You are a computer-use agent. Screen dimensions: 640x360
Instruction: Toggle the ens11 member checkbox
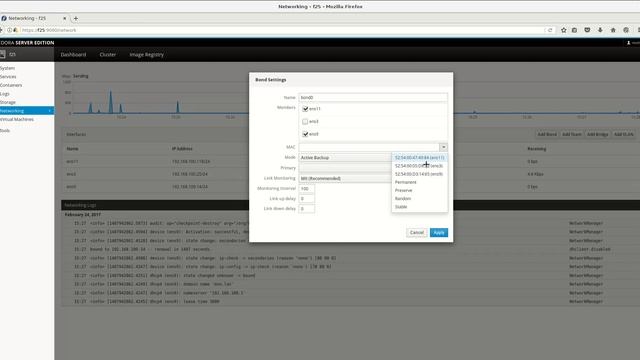pos(305,109)
